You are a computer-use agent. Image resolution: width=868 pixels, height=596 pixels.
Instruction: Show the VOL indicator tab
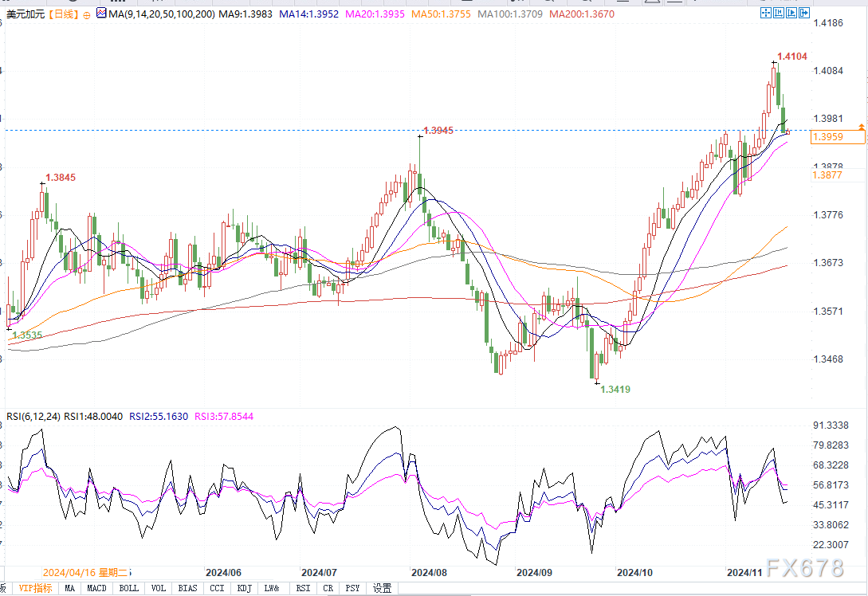[x=159, y=589]
